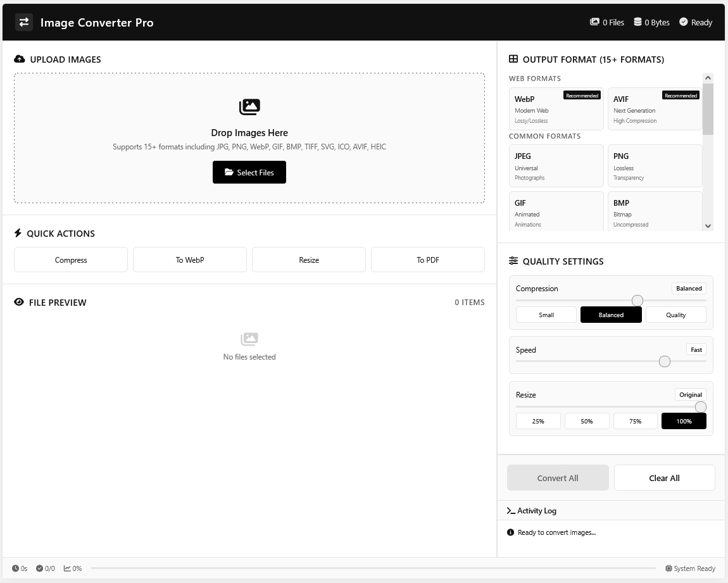Set compression preset to Small

546,315
